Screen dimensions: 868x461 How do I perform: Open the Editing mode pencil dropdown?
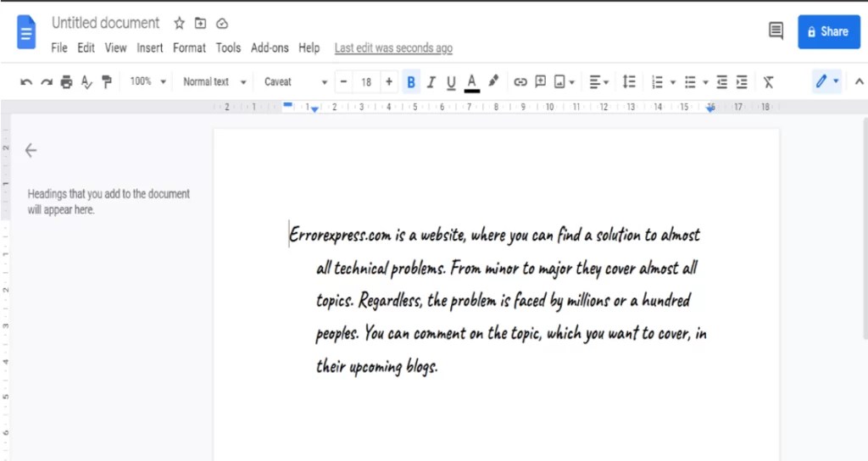coord(826,81)
